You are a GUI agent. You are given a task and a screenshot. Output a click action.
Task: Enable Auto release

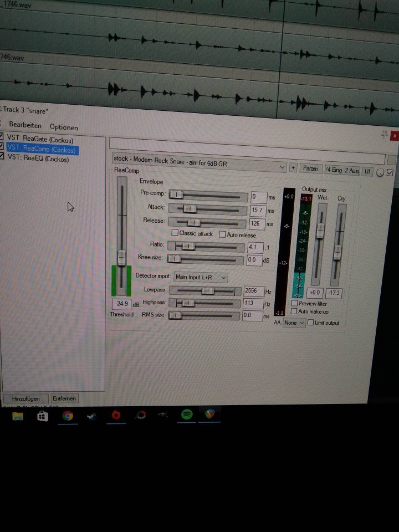pyautogui.click(x=222, y=234)
